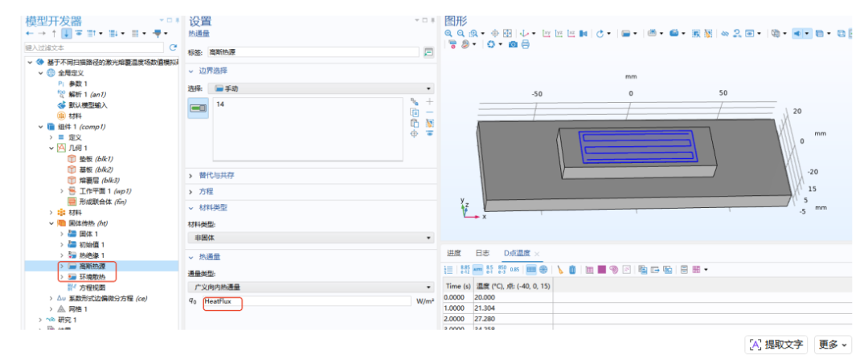This screenshot has height=363, width=868.
Task: Click the 提取文字 button
Action: (777, 345)
